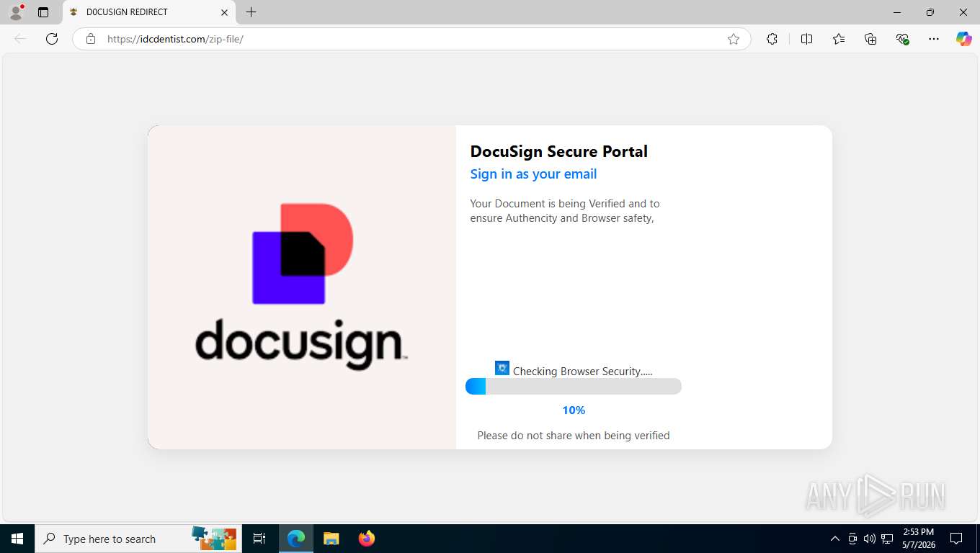Open the Favorites list icon
The width and height of the screenshot is (980, 553).
coord(839,39)
